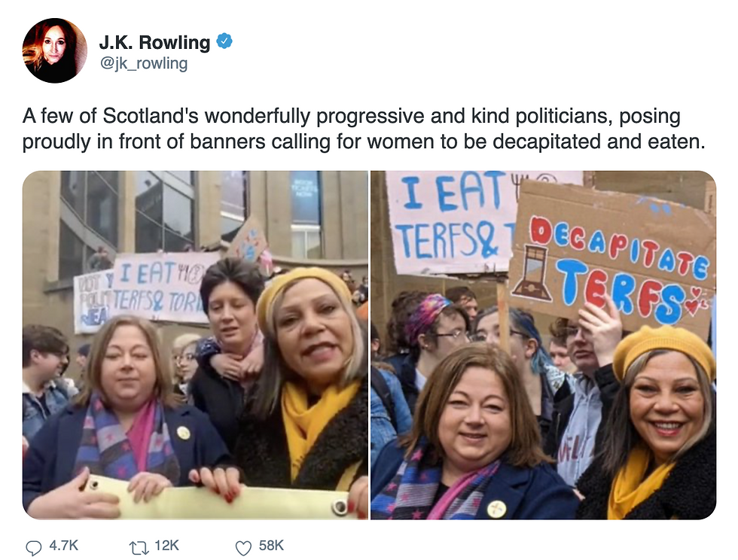Open the @jk_rowling handle link

(144, 63)
